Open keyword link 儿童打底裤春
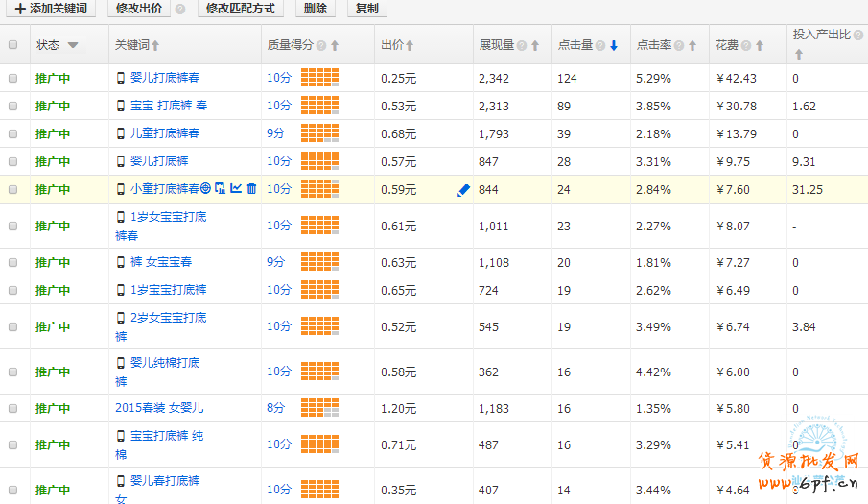 point(165,133)
